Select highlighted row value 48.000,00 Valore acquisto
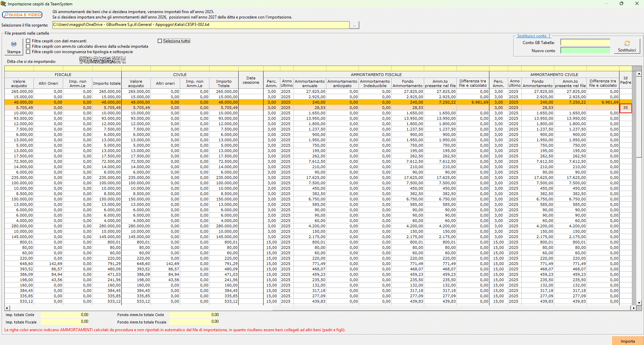 [19, 102]
